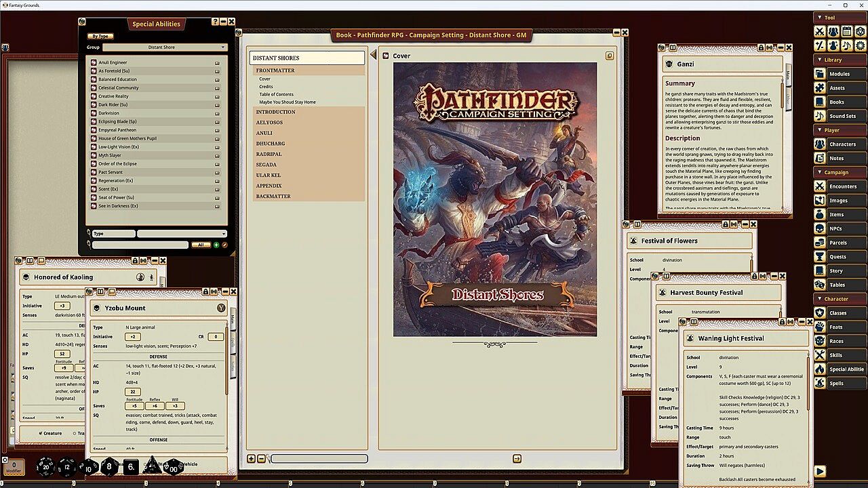Toggle lock on Ganzi window

pos(762,48)
